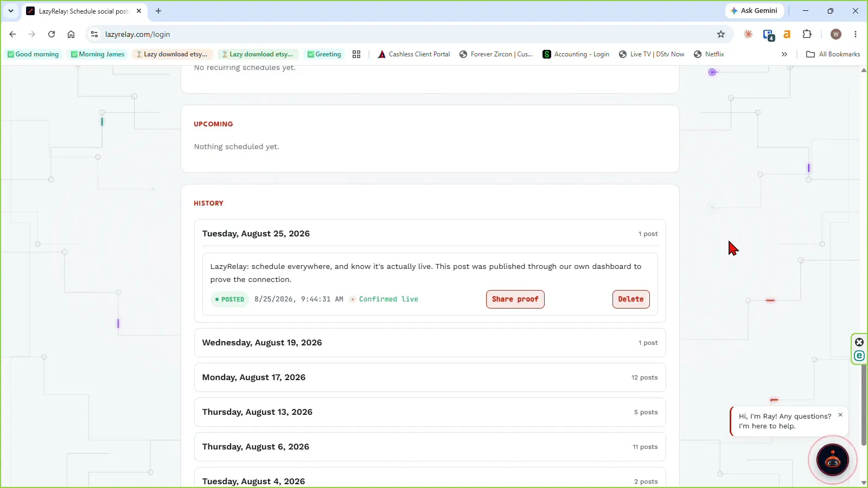Open Forever Zircon bookmark
This screenshot has width=868, height=488.
[x=496, y=54]
